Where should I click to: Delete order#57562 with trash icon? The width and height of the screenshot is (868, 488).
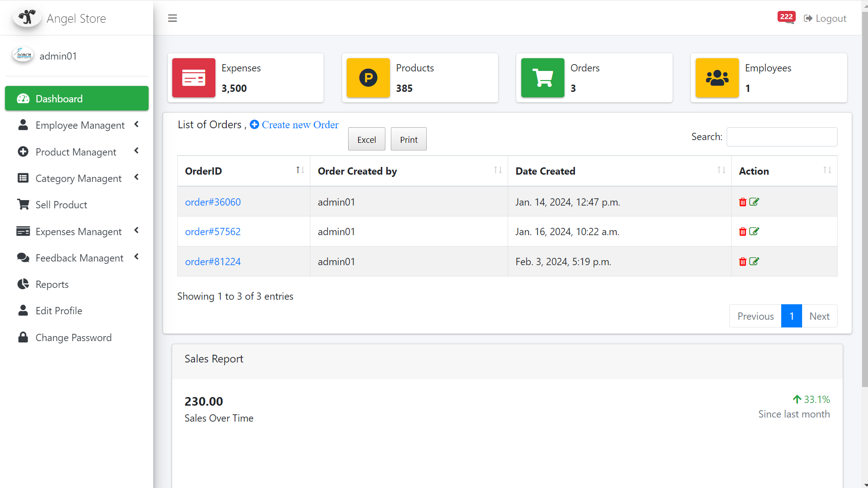click(743, 231)
